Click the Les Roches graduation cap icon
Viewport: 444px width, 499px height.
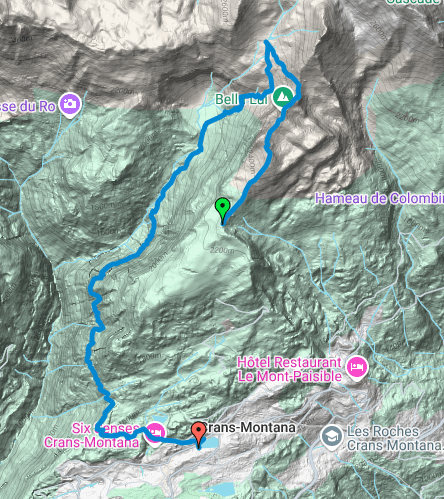point(331,436)
